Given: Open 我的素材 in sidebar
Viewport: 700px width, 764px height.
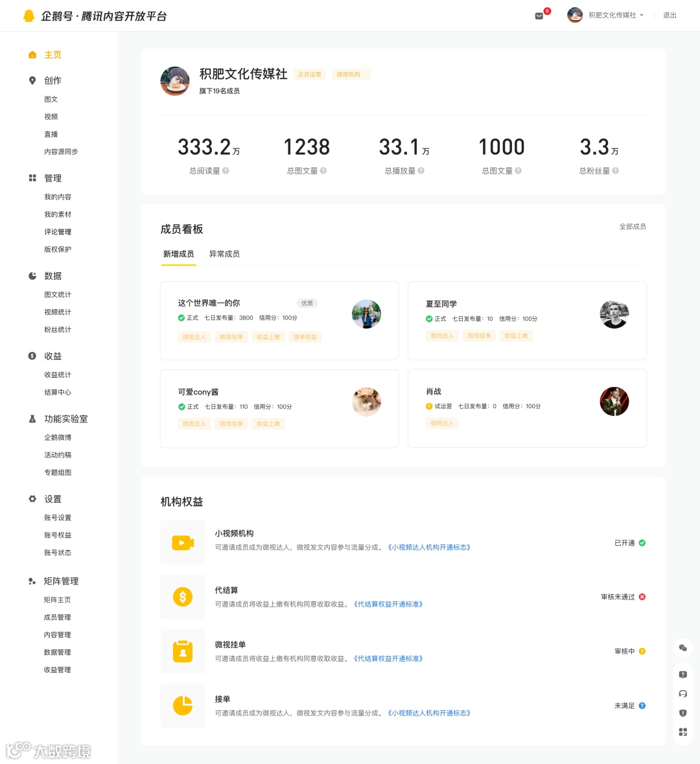Looking at the screenshot, I should pos(58,214).
